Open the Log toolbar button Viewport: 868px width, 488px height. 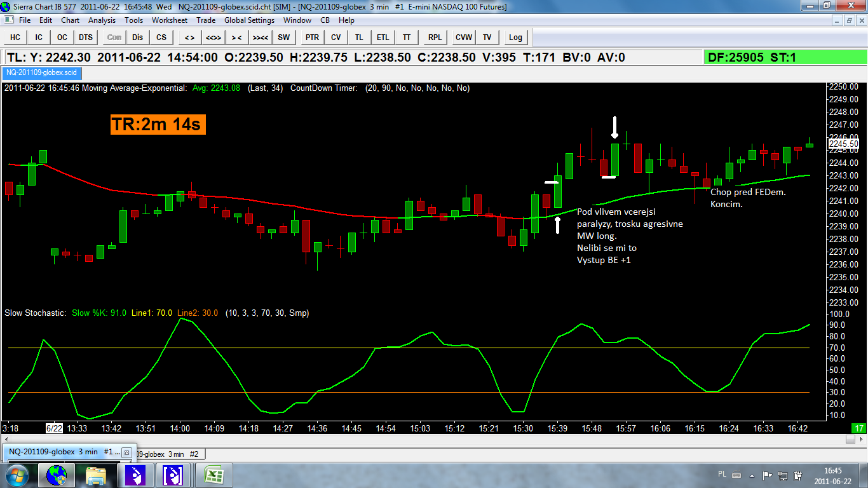point(515,37)
